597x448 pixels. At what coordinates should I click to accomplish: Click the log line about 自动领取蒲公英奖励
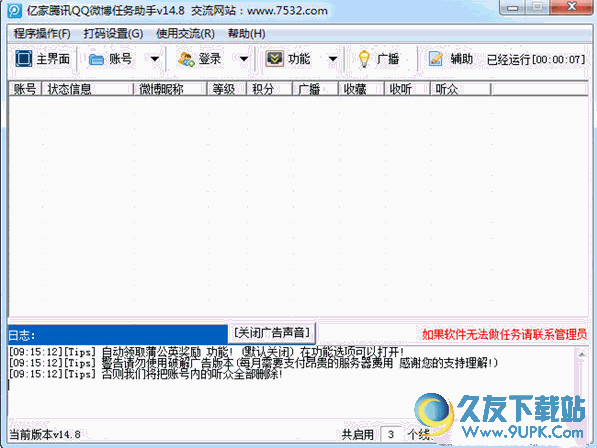tap(206, 351)
